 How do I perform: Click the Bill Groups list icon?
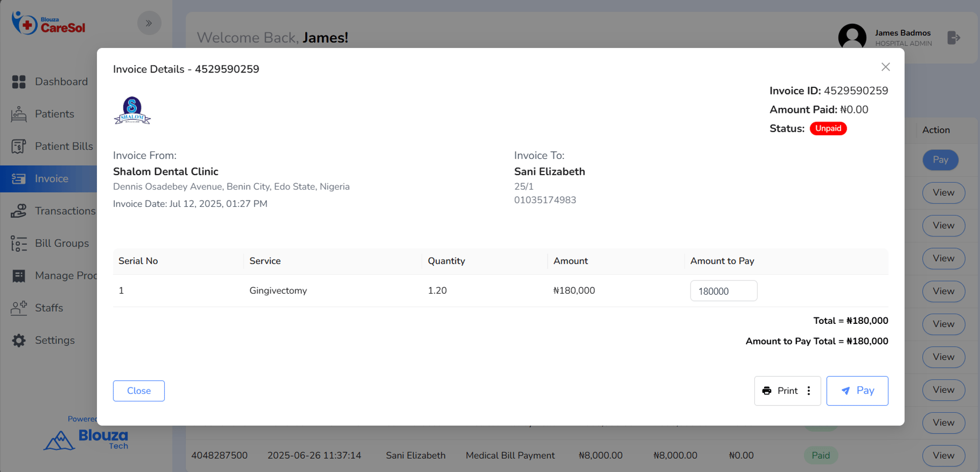[19, 244]
